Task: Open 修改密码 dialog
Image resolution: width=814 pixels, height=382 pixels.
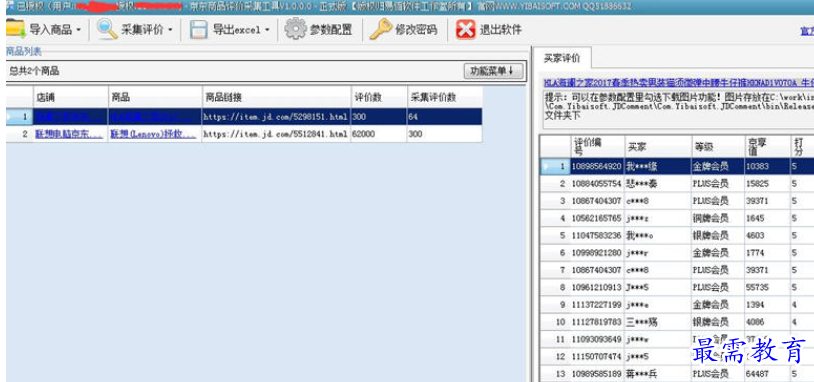Action: (416, 30)
